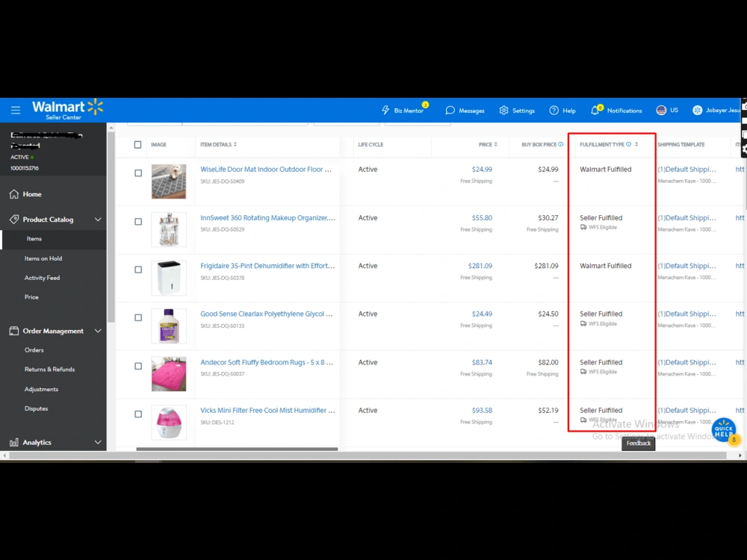
Task: Open InnSweet 360 Rotating Makeup Organizer link
Action: click(x=267, y=217)
